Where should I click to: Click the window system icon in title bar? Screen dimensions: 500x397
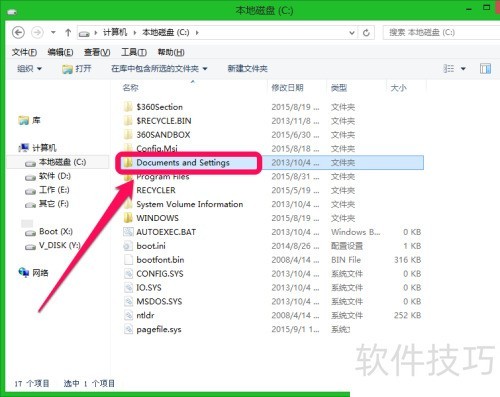point(12,12)
